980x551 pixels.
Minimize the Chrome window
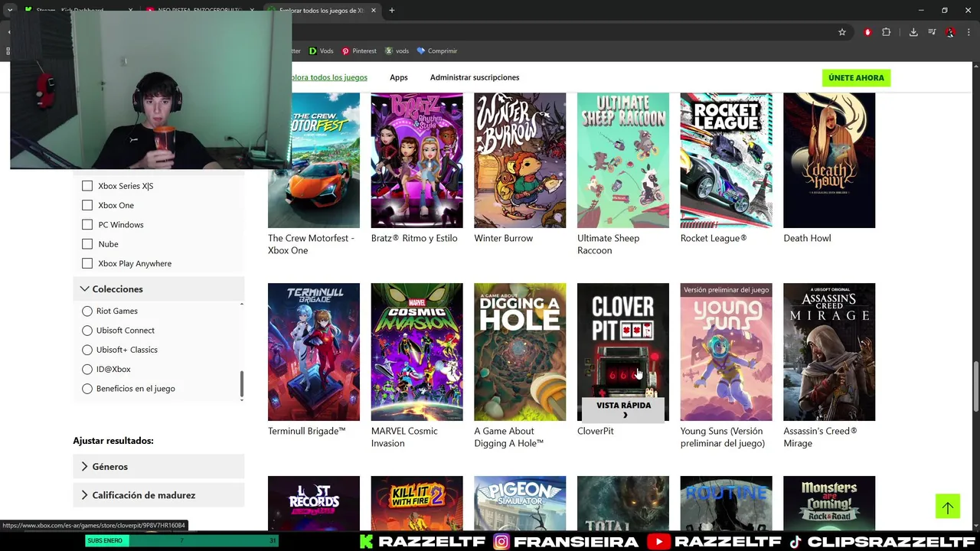(921, 11)
